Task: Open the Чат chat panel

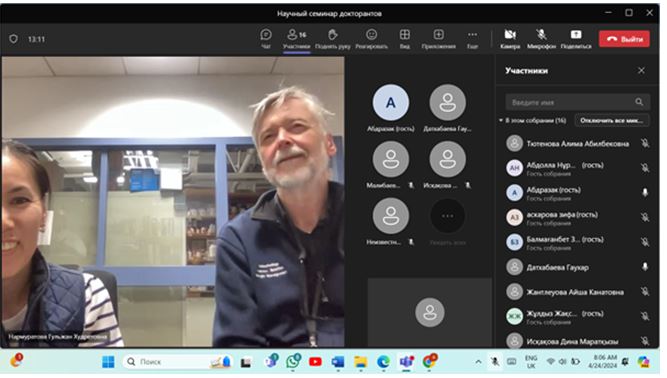Action: click(x=266, y=39)
